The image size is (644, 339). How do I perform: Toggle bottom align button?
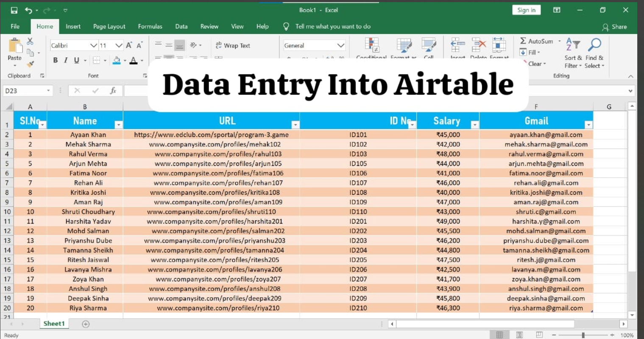pyautogui.click(x=180, y=45)
